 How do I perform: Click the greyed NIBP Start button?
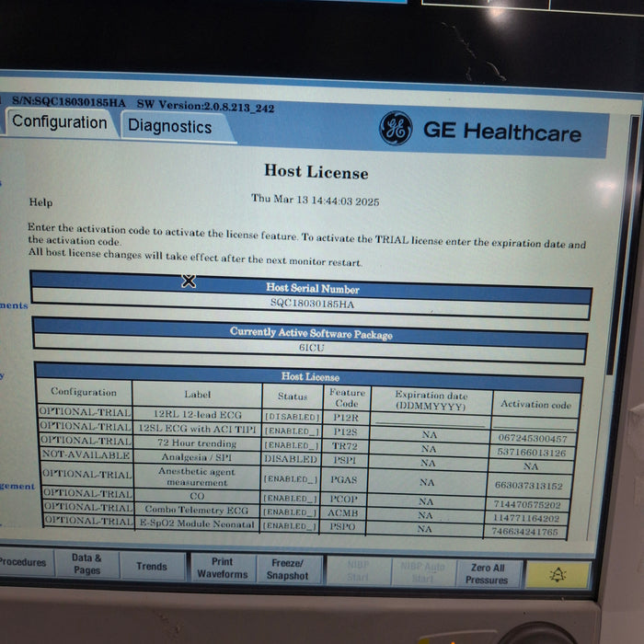358,571
